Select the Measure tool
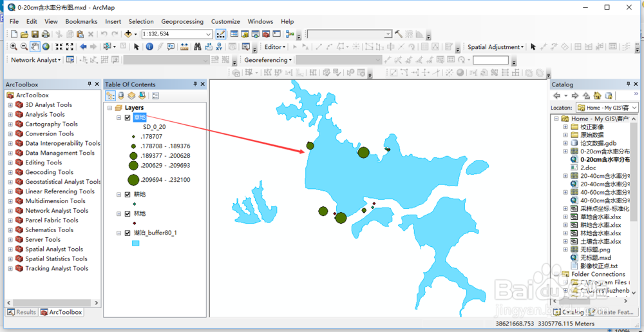 point(184,47)
